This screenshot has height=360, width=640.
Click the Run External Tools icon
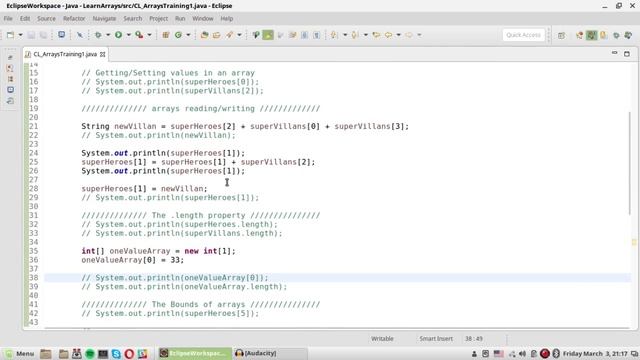139,35
